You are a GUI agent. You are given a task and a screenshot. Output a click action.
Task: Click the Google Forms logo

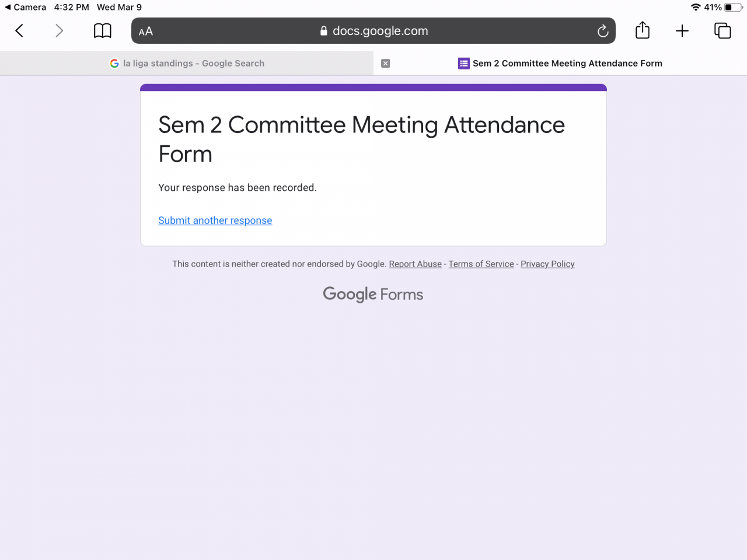(373, 295)
